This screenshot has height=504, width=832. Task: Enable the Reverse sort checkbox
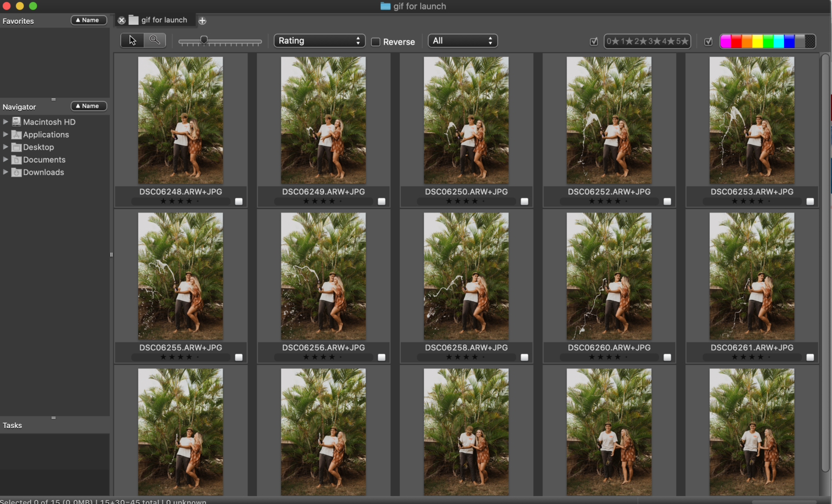pos(375,42)
